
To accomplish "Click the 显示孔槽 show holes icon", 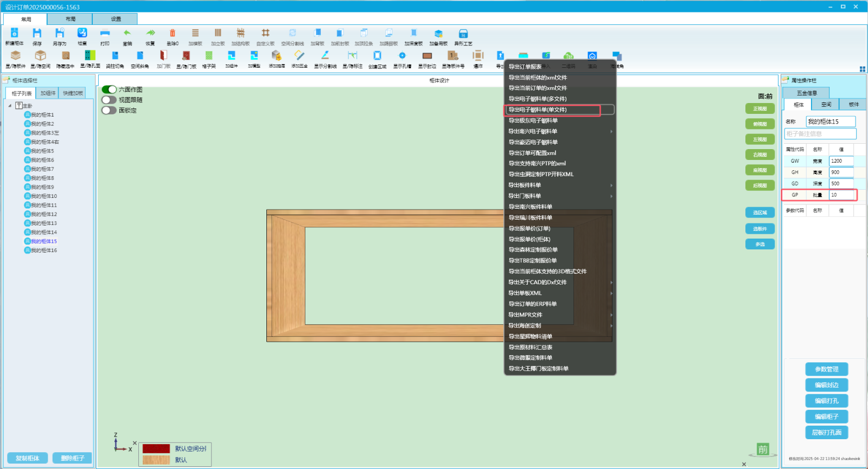I will point(402,55).
